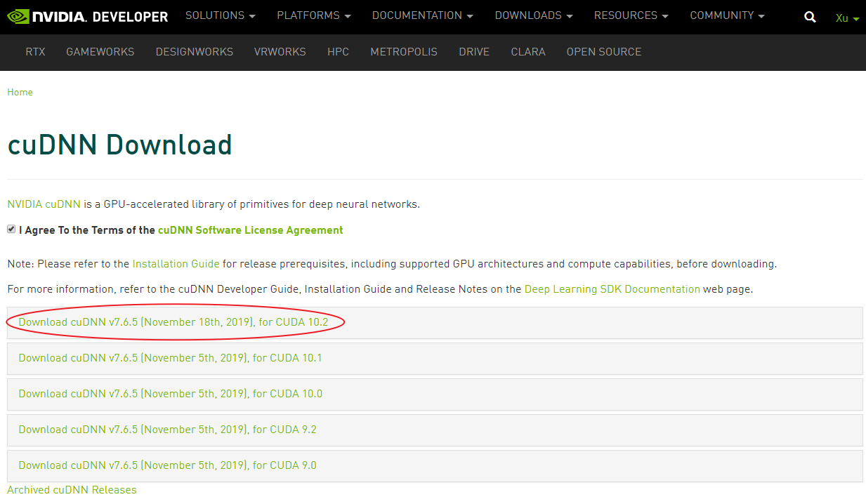The image size is (866, 504).
Task: Open the Drive section
Action: pyautogui.click(x=474, y=52)
